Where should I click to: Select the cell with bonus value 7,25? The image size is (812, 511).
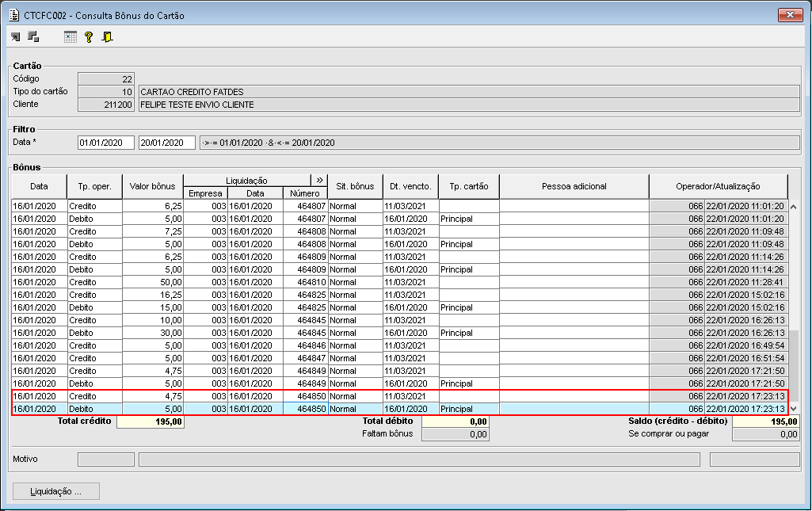coord(153,231)
